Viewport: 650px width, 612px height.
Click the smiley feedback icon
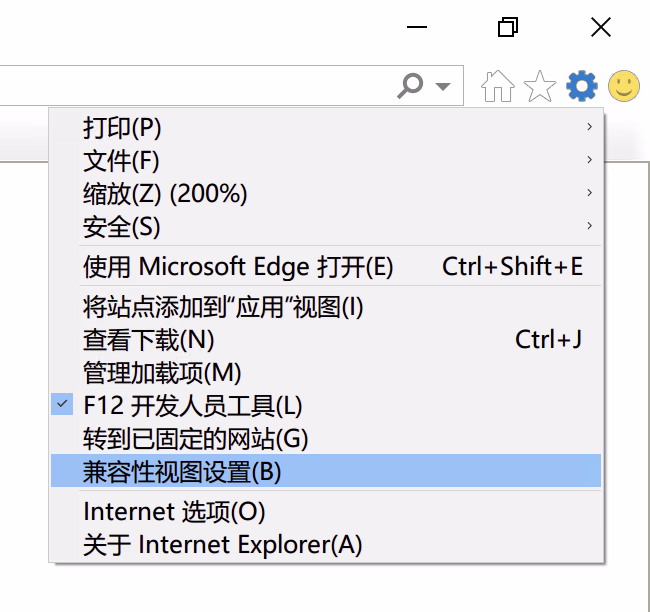[624, 87]
